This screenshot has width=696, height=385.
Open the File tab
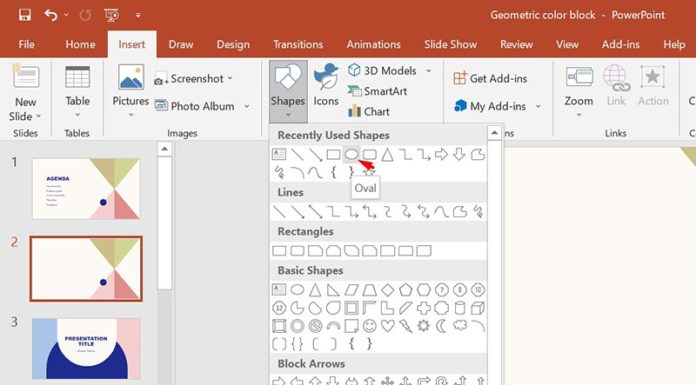point(26,44)
